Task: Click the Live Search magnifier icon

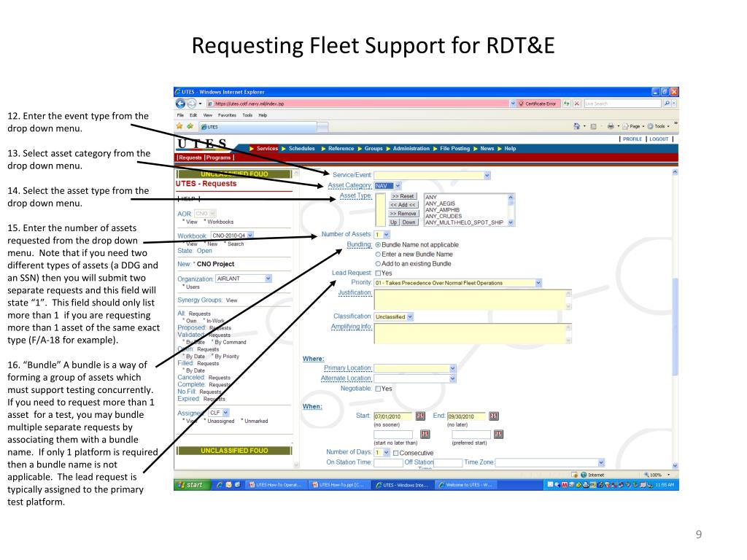Action: [x=667, y=104]
